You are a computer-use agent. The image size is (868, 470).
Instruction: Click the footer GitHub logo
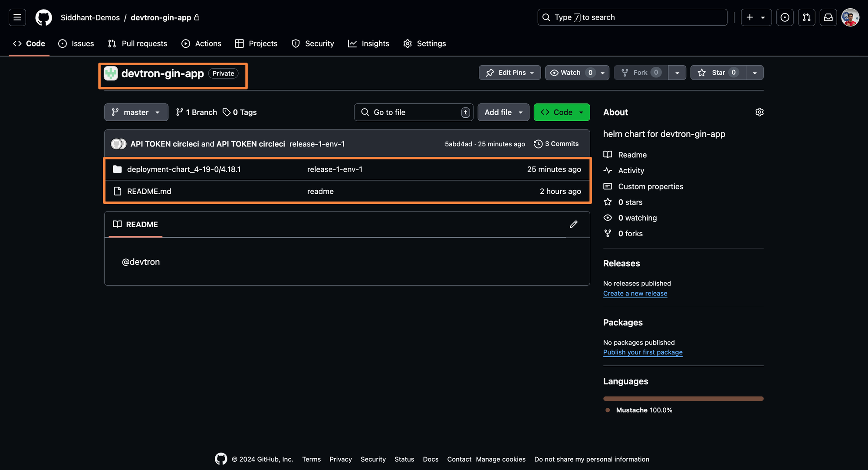pyautogui.click(x=221, y=459)
